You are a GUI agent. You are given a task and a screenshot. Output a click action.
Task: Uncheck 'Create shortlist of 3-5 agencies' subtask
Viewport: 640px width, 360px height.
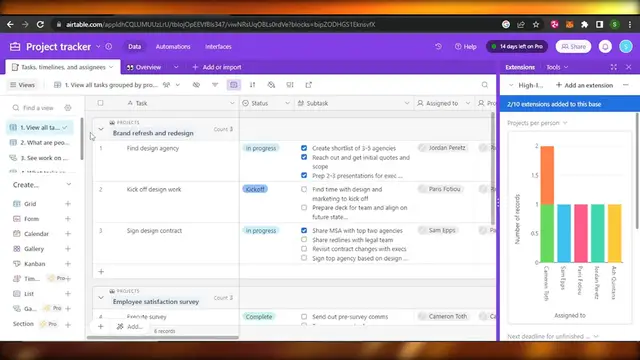304,148
